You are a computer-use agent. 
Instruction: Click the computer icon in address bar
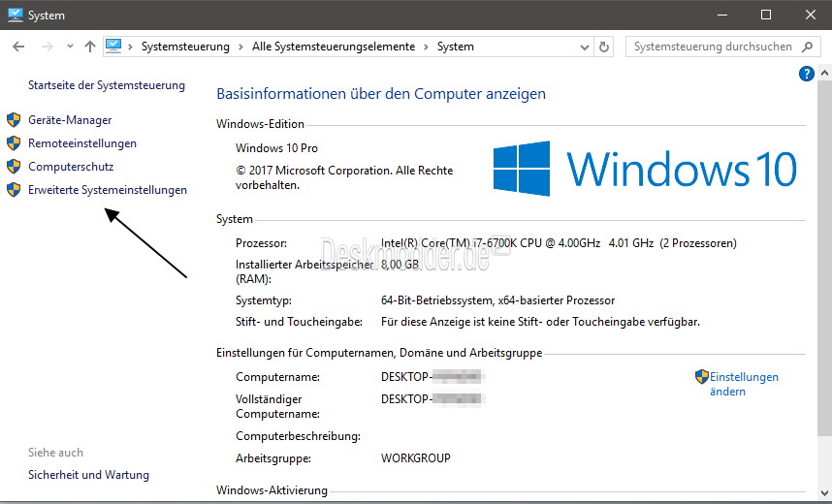click(113, 47)
